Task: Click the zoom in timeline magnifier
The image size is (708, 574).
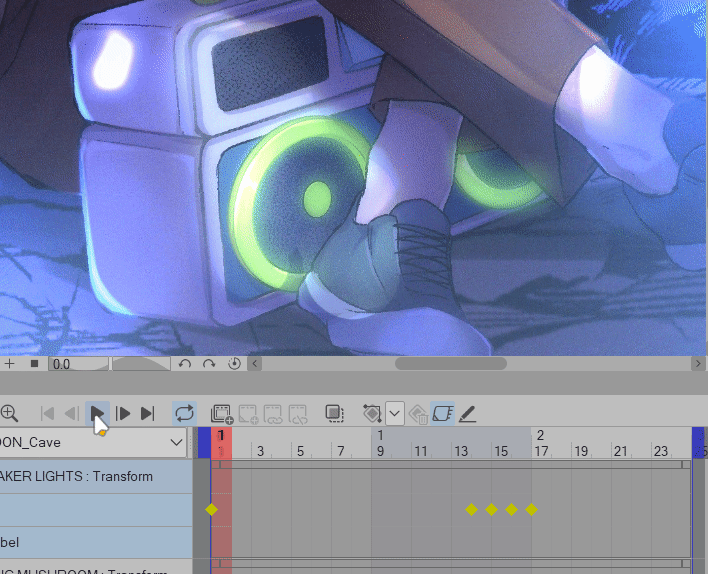Action: click(x=9, y=413)
